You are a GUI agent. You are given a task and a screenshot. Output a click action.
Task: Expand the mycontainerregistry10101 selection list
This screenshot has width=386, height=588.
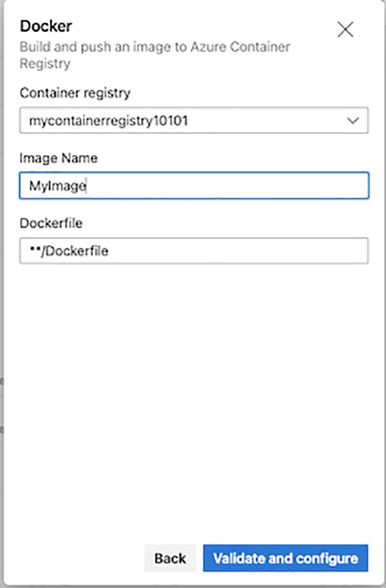[193, 120]
